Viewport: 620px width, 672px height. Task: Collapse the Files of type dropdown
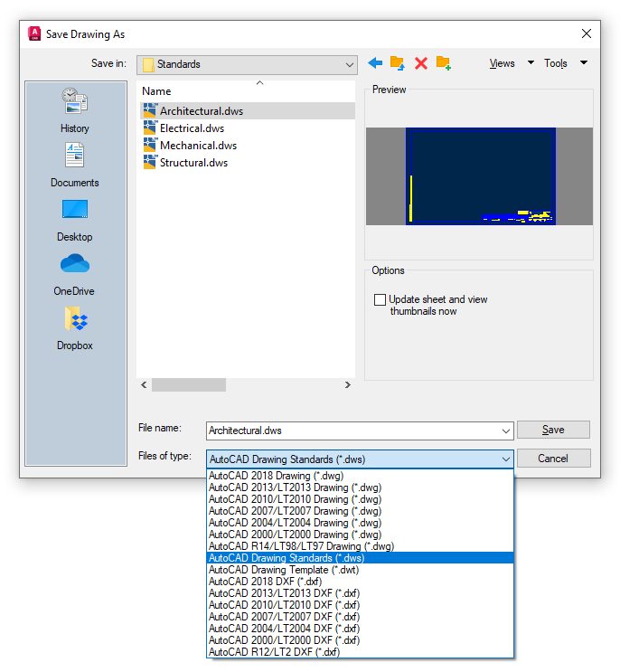click(506, 459)
